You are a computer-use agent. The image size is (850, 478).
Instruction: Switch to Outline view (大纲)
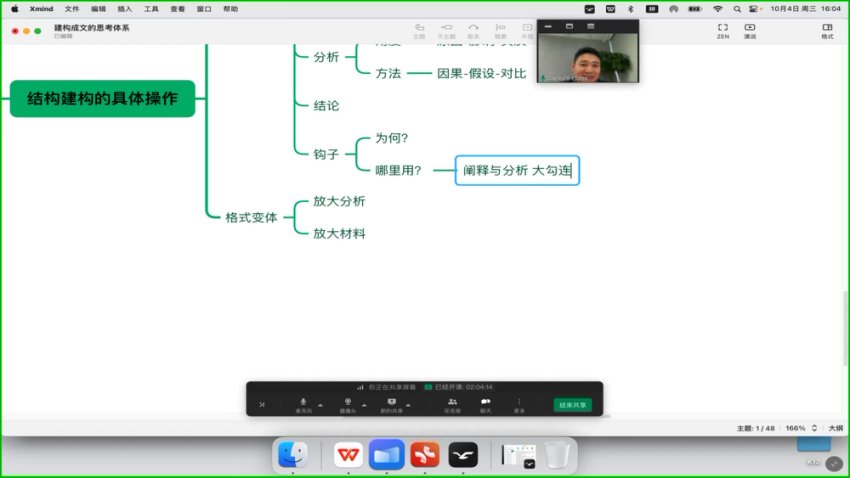(x=835, y=428)
